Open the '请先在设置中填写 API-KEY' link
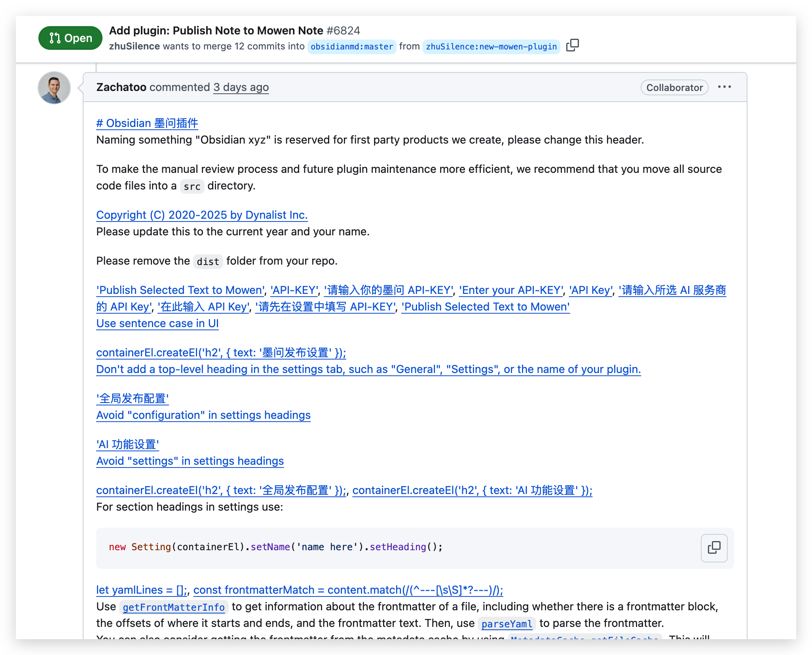 point(326,307)
